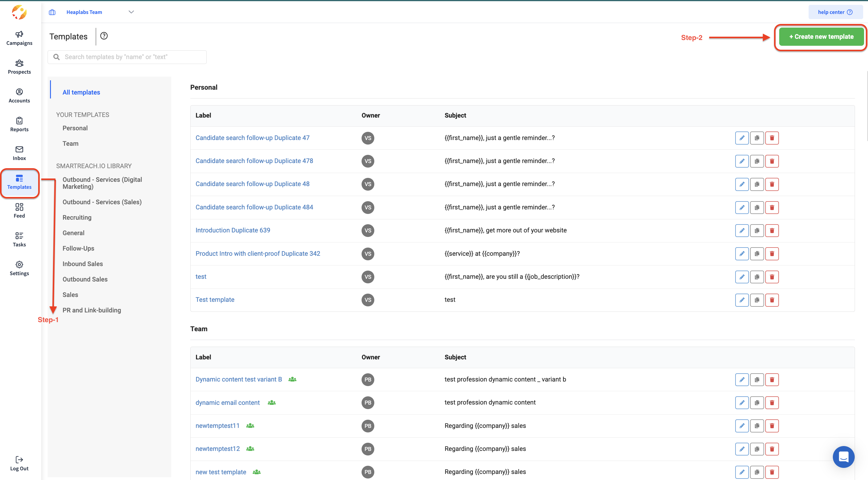This screenshot has height=480, width=868.
Task: Click the Settings gear in sidebar
Action: click(19, 268)
